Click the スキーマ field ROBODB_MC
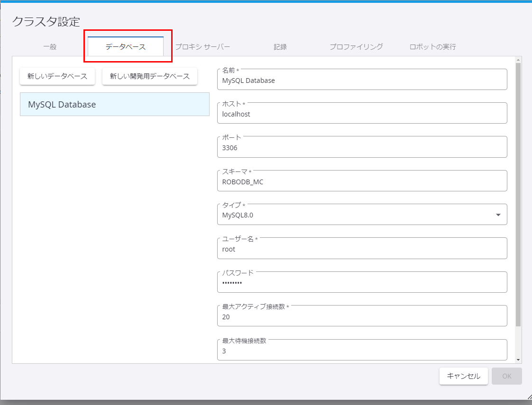532x405 pixels. [362, 181]
